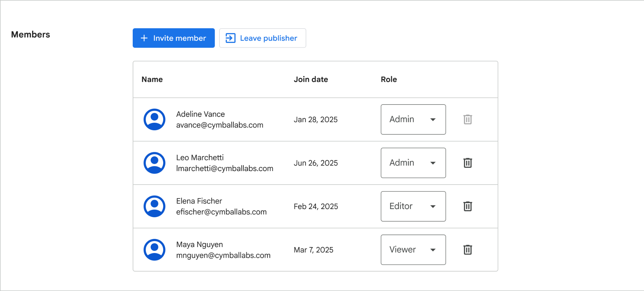
Task: Delete Adeline Vance using the trash icon
Action: [x=468, y=119]
